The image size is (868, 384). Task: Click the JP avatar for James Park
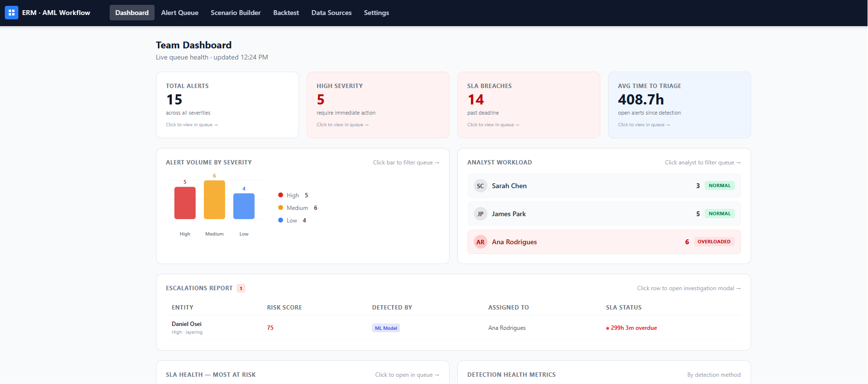[480, 214]
